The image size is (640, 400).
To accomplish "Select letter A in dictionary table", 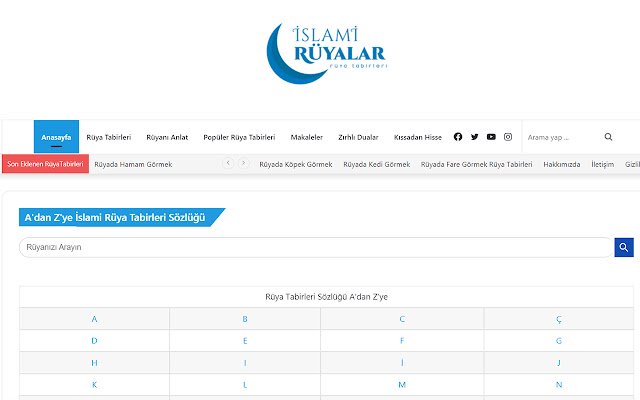I will (94, 319).
